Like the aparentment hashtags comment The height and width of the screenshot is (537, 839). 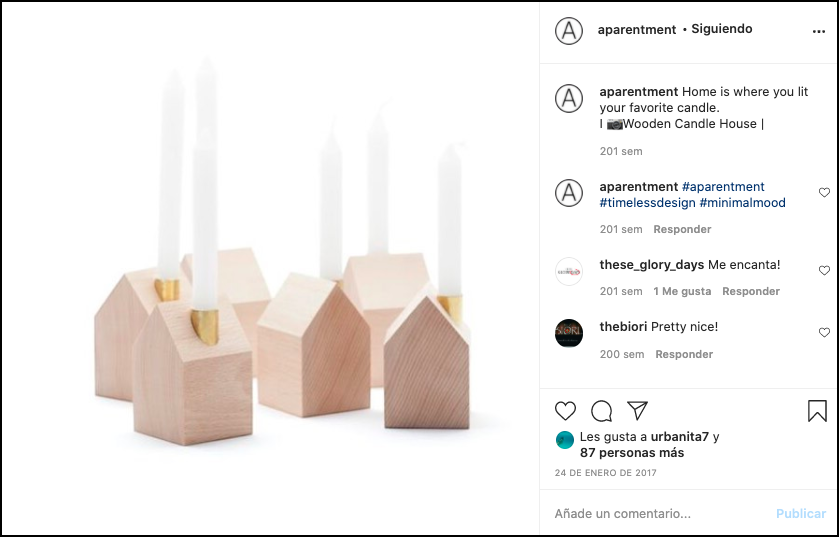click(x=824, y=193)
